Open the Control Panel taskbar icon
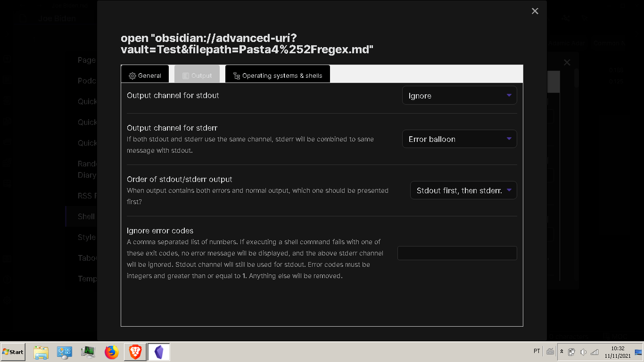 65,352
